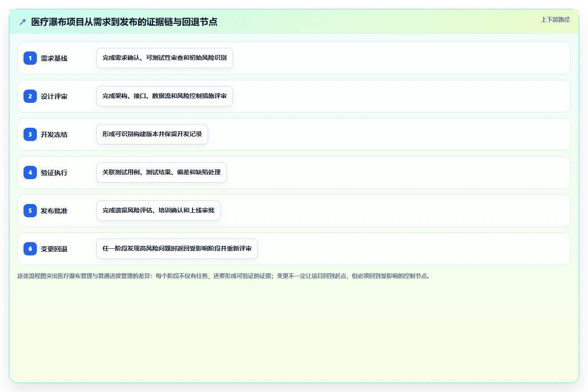The image size is (588, 392).
Task: Click the 完成需求确认、可测试性审查和初始风险识别 box
Action: 165,58
